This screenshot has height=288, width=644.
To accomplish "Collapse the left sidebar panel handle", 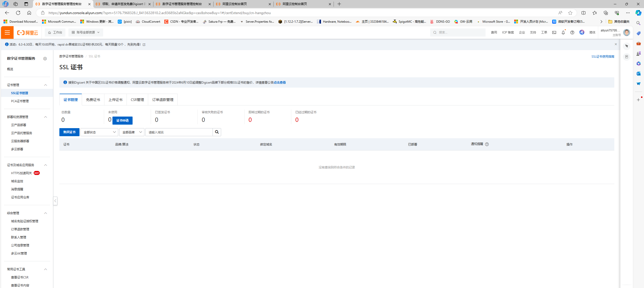I will point(55,201).
